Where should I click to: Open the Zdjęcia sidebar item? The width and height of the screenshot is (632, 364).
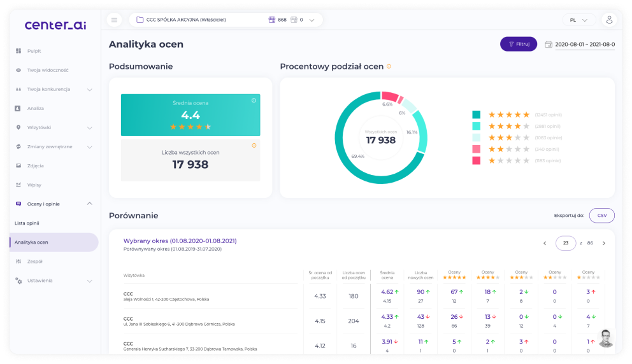(x=35, y=165)
